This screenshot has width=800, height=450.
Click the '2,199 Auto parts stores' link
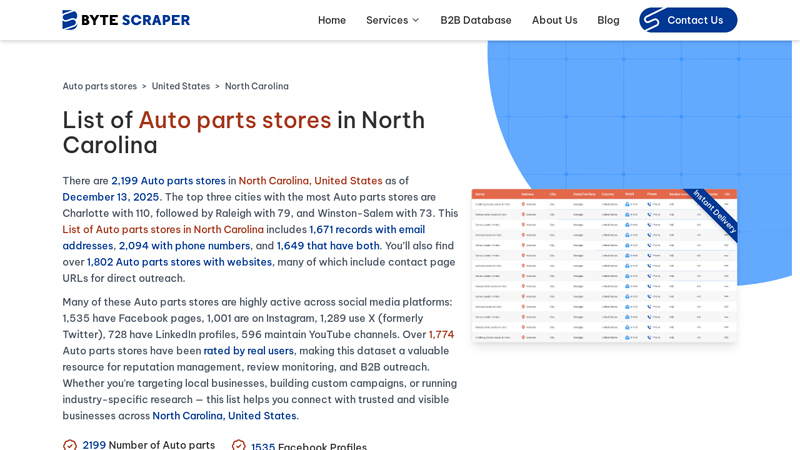(x=168, y=181)
